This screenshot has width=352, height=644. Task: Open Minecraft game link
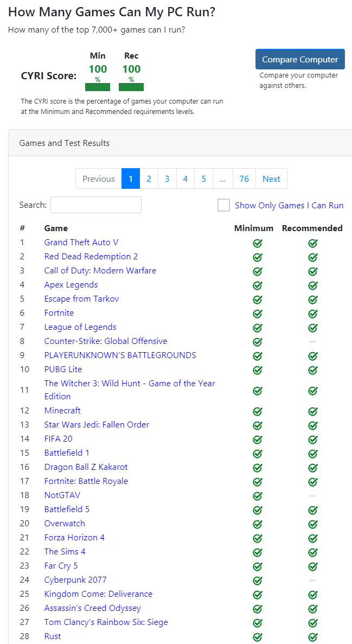(x=62, y=411)
